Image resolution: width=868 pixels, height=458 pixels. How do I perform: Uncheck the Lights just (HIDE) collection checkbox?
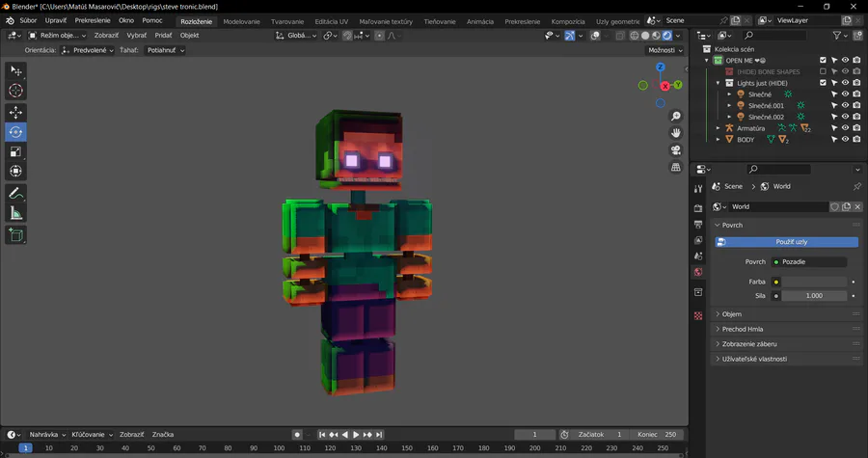(x=823, y=82)
